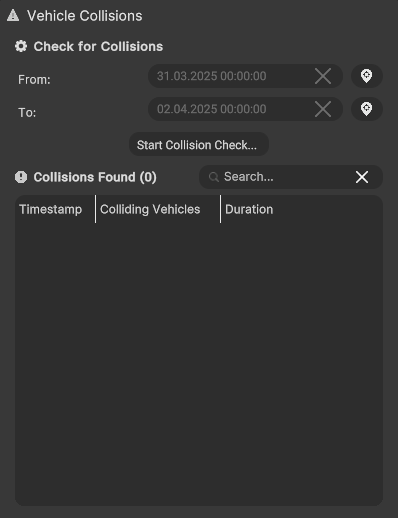This screenshot has width=398, height=518.
Task: Click the Vehicle Collisions warning triangle icon
Action: (13, 16)
